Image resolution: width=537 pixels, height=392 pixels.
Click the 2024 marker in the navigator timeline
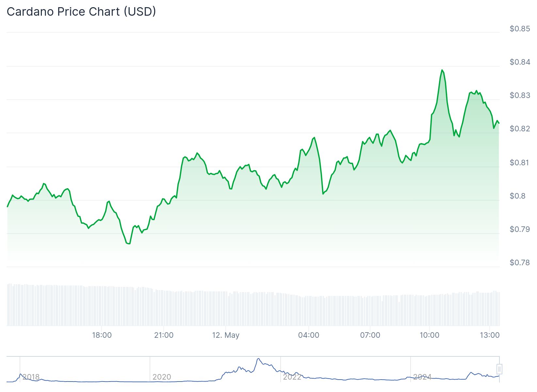(422, 377)
